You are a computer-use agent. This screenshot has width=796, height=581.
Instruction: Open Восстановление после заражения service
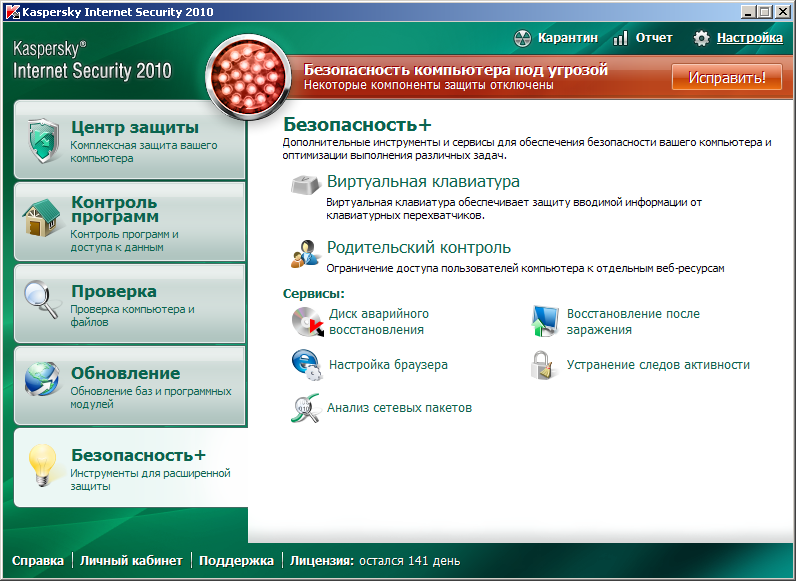tap(633, 321)
